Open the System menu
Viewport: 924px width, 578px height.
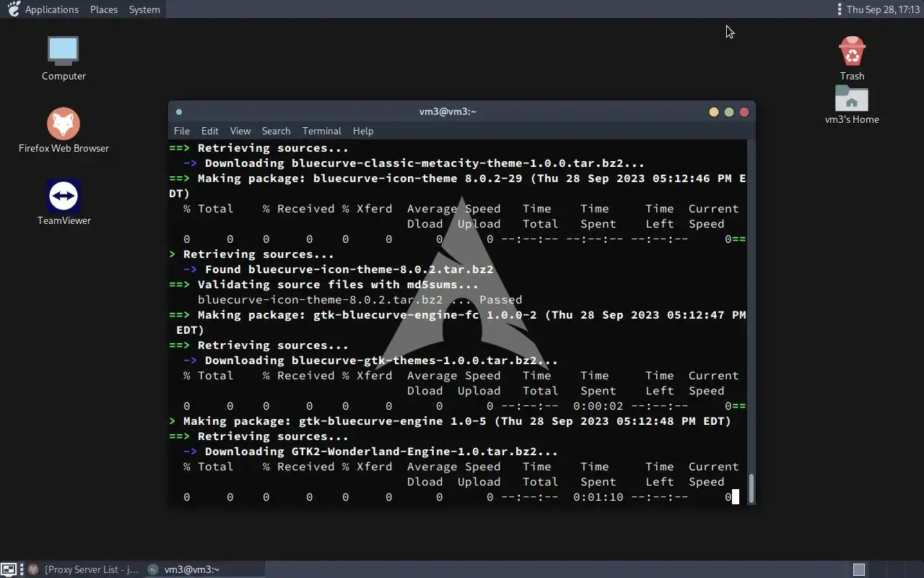[x=144, y=9]
